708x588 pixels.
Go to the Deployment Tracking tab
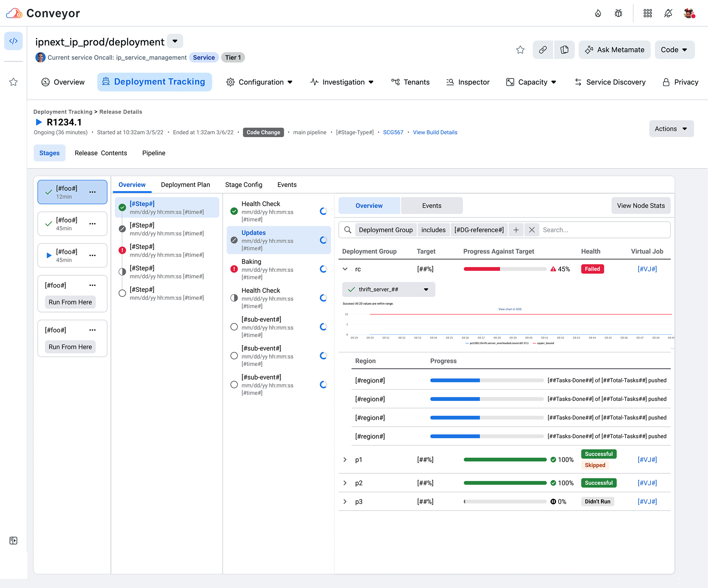(155, 82)
